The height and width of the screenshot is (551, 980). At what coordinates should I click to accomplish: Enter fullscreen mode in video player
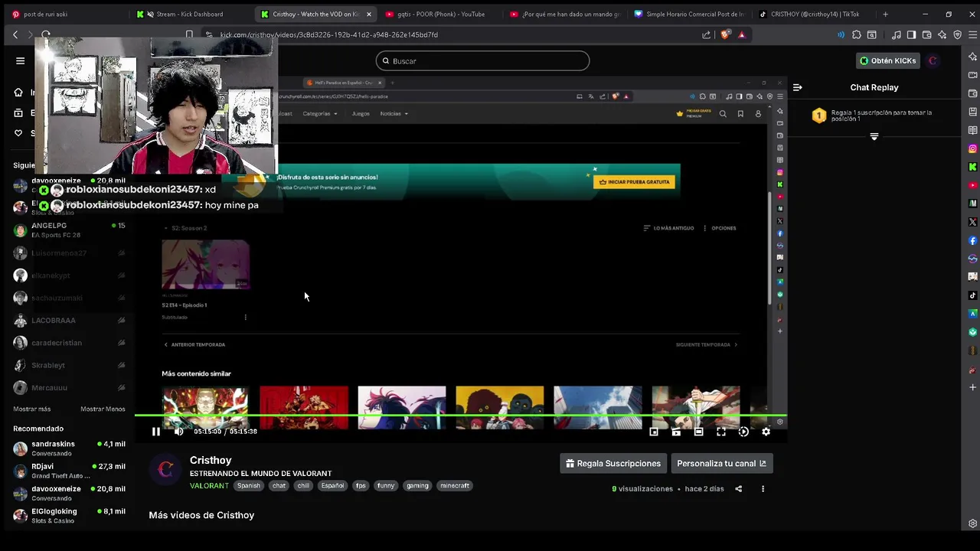[x=721, y=432]
